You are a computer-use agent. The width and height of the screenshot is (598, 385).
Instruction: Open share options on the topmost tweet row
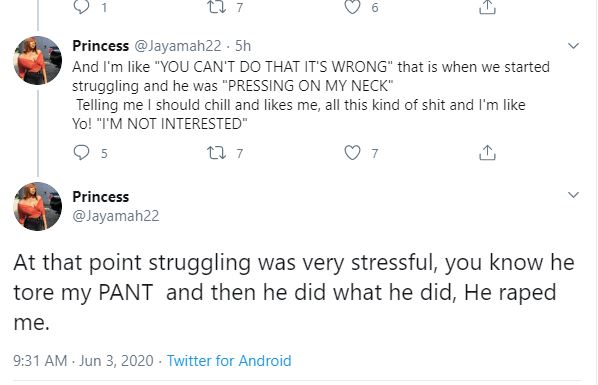487,6
